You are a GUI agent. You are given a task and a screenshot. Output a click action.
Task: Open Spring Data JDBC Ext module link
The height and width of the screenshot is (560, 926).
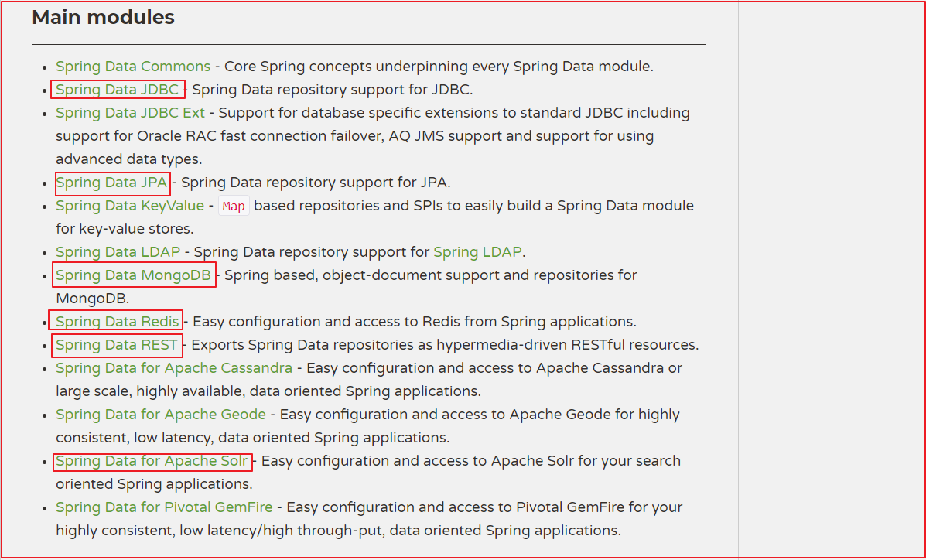130,113
